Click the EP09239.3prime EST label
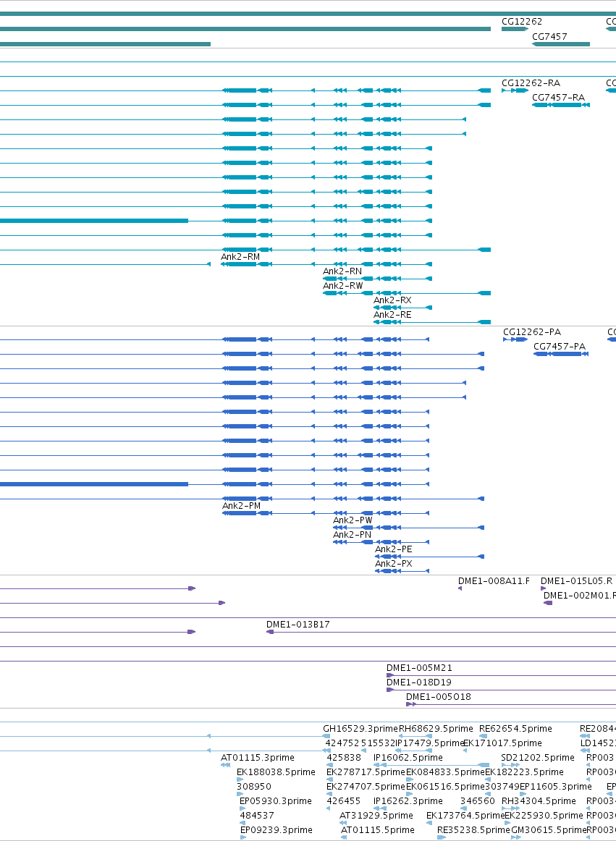Image resolution: width=616 pixels, height=841 pixels. (x=276, y=829)
